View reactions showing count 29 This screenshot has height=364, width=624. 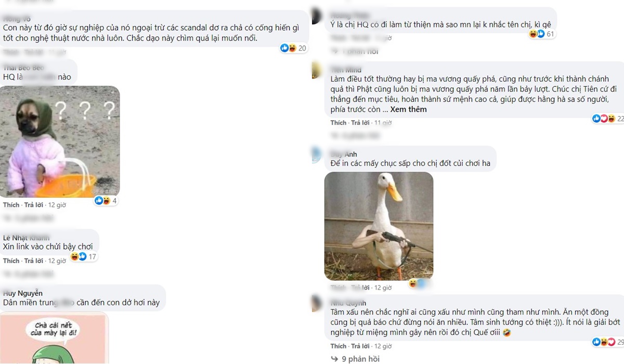pyautogui.click(x=608, y=342)
